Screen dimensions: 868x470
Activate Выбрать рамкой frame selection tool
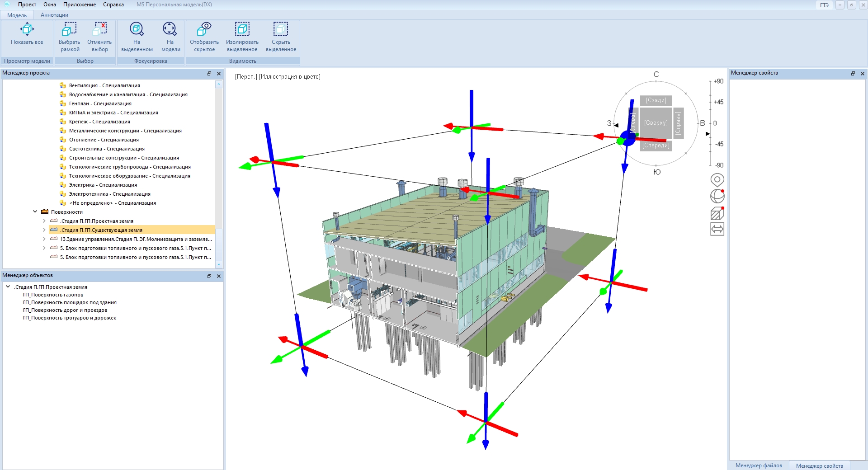click(69, 30)
